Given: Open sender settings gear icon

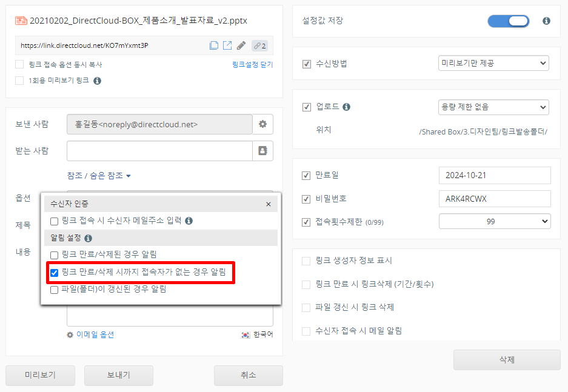Looking at the screenshot, I should [x=262, y=124].
